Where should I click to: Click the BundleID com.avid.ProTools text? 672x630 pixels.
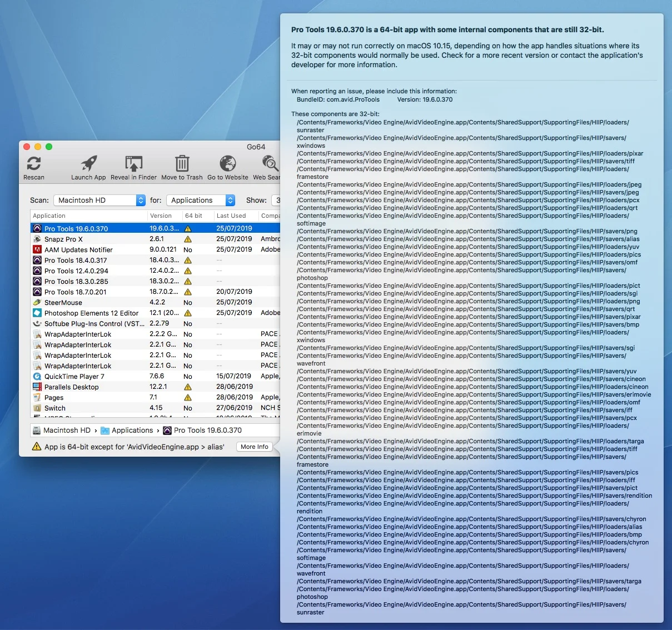(338, 99)
